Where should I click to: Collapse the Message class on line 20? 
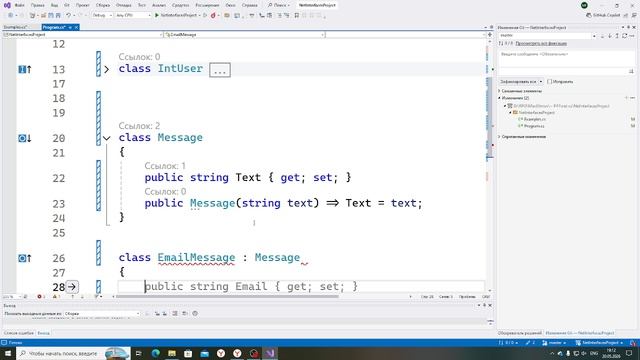(x=107, y=138)
